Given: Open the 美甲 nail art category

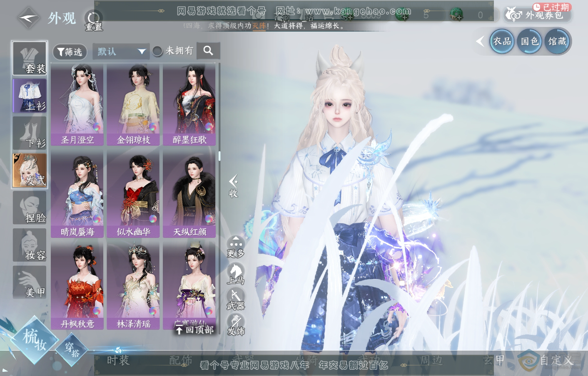Looking at the screenshot, I should click(x=30, y=282).
